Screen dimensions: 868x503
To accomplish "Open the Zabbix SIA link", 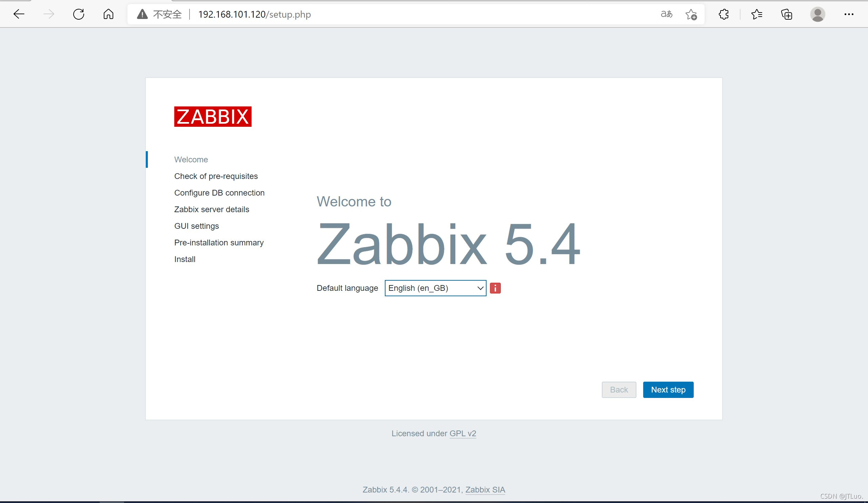I will [x=485, y=489].
